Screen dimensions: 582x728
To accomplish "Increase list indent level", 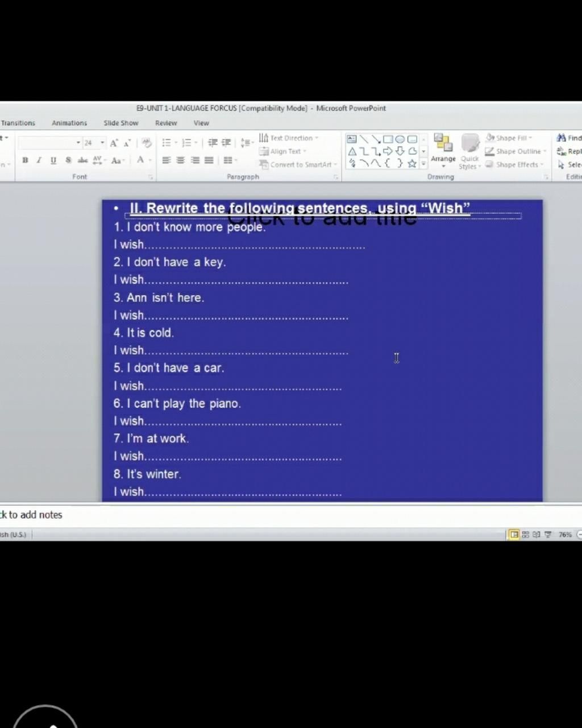I will 226,143.
